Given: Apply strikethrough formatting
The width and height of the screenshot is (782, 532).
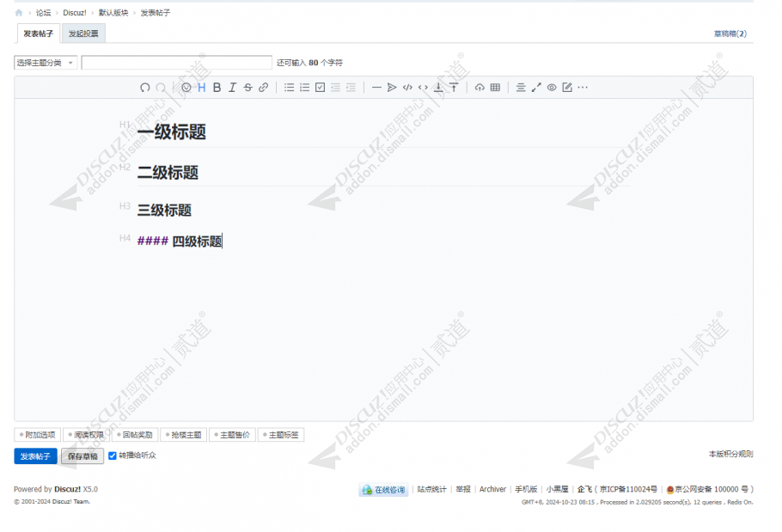Looking at the screenshot, I should (247, 88).
